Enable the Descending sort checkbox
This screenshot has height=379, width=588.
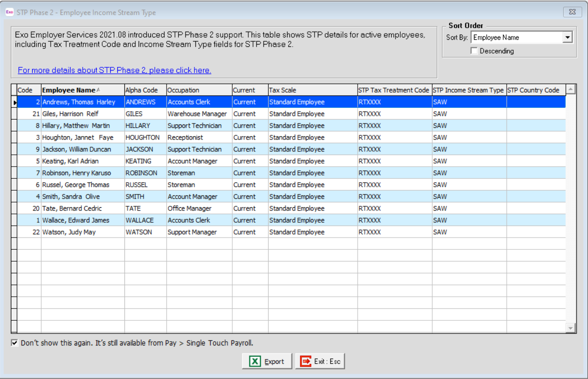coord(474,51)
